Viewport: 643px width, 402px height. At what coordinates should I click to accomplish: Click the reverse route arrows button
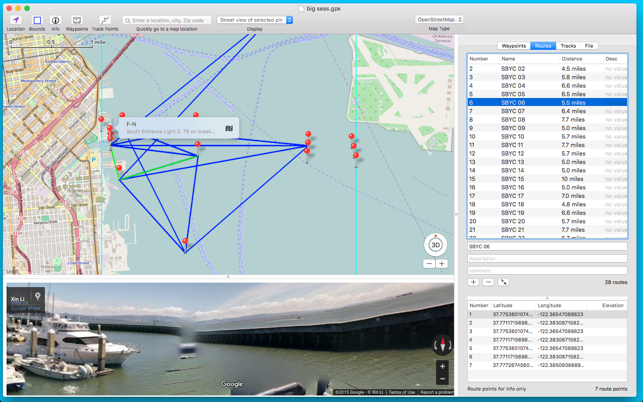point(503,282)
